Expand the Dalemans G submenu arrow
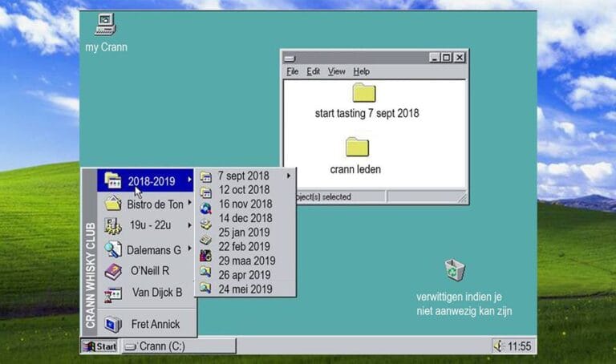The height and width of the screenshot is (364, 616). click(x=189, y=249)
